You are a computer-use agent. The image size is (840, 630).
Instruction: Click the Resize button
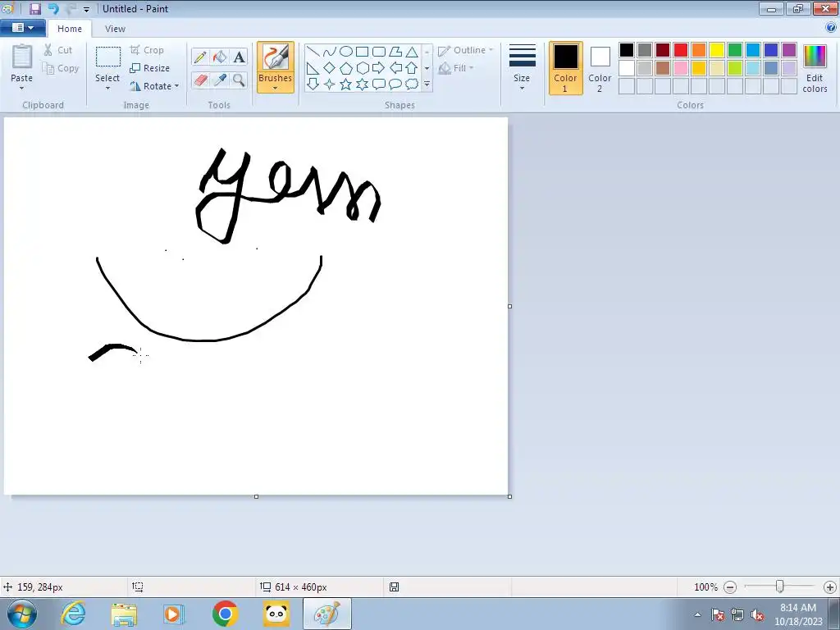pos(150,68)
